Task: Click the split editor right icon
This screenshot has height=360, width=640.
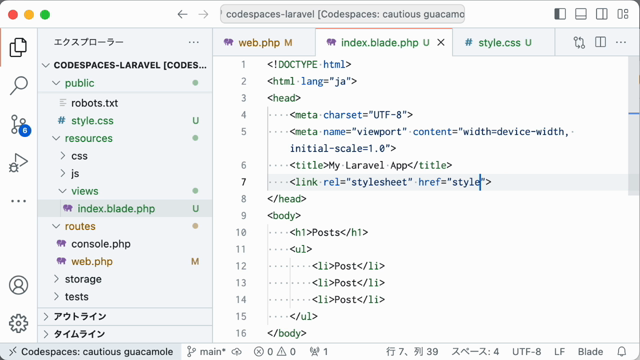Action: click(x=600, y=42)
